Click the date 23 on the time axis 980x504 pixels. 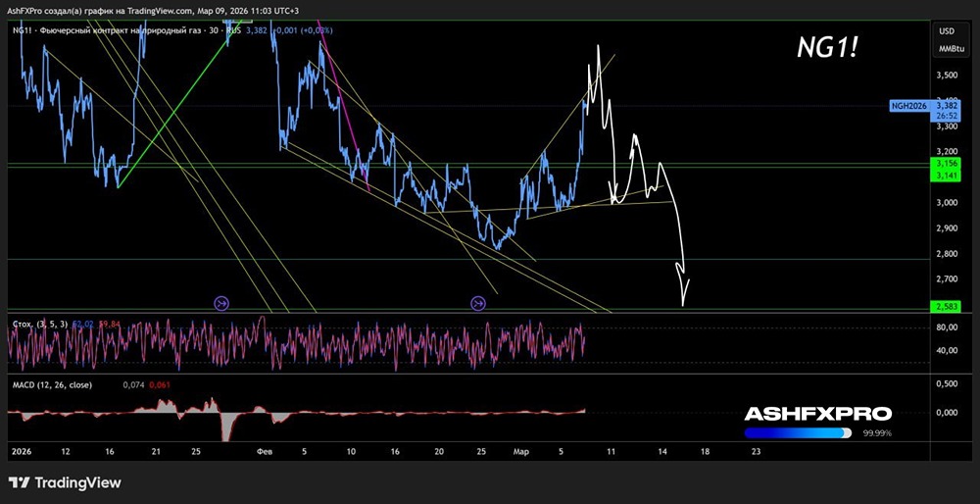point(756,451)
